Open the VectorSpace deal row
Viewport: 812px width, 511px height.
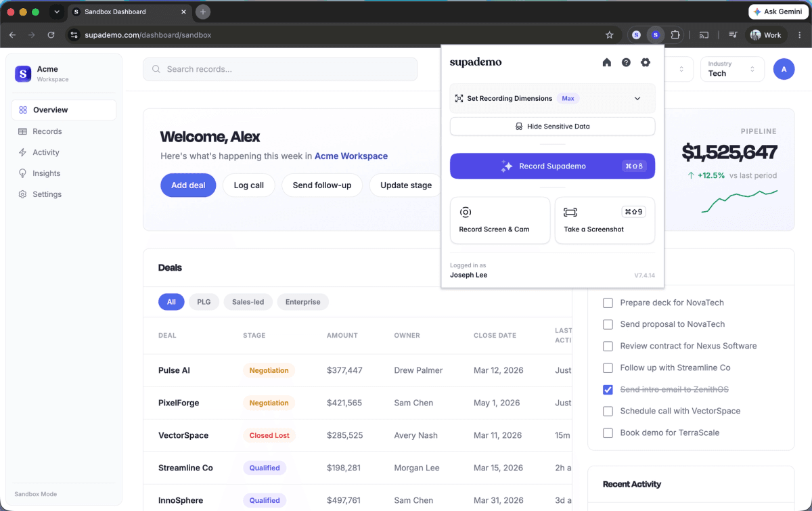[357, 435]
